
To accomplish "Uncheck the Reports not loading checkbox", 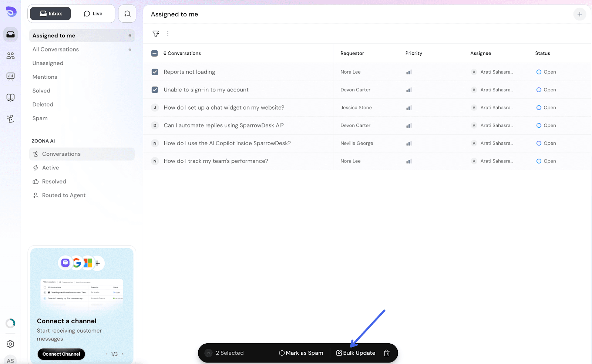I will (x=155, y=72).
